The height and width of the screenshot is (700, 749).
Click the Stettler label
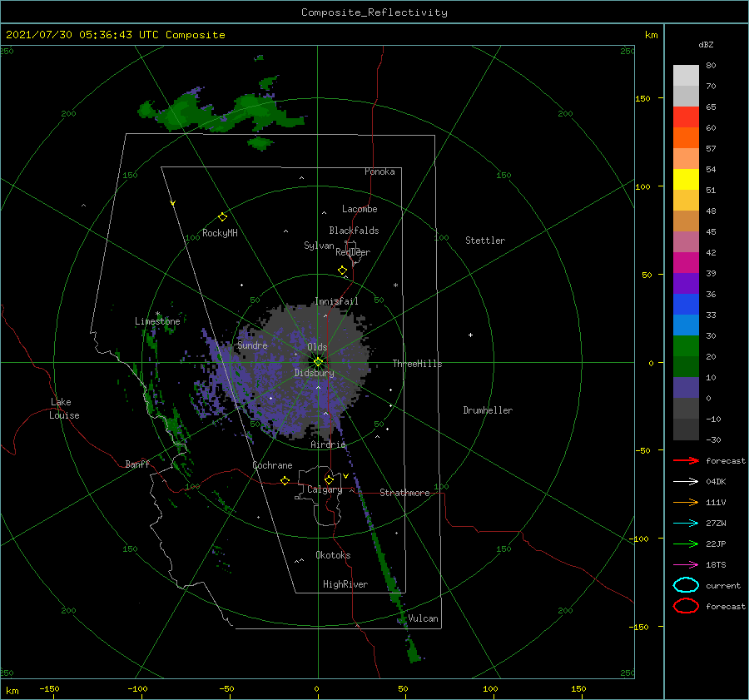pos(485,241)
